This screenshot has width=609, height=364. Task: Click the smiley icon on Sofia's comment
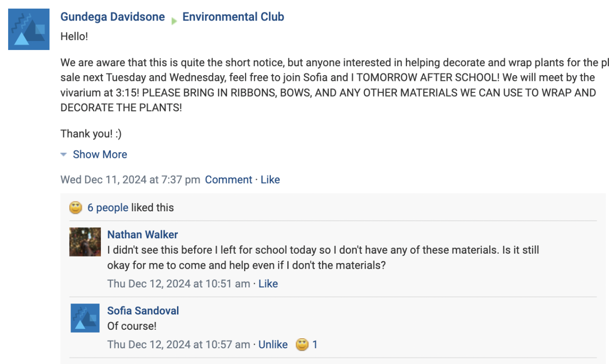pyautogui.click(x=302, y=344)
